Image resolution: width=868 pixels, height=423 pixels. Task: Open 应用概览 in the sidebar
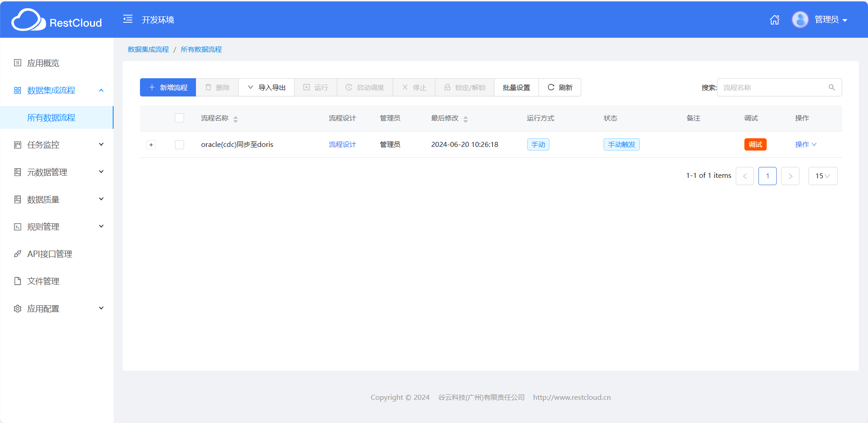coord(57,63)
